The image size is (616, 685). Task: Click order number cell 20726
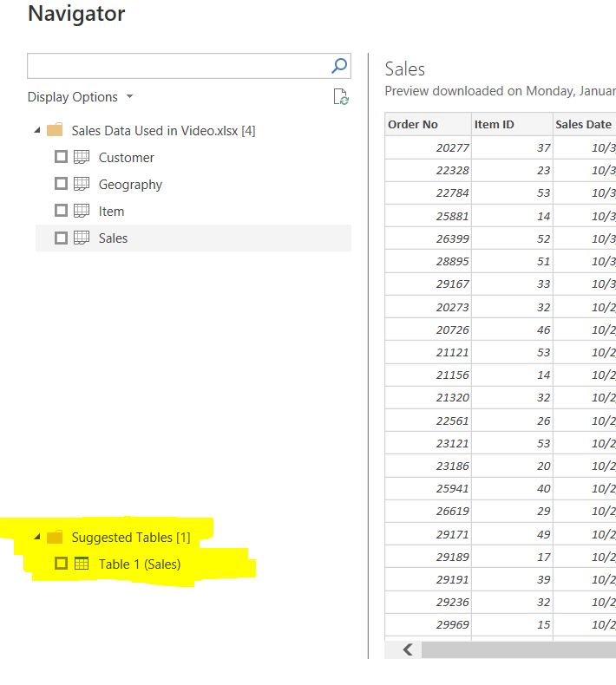coord(428,330)
